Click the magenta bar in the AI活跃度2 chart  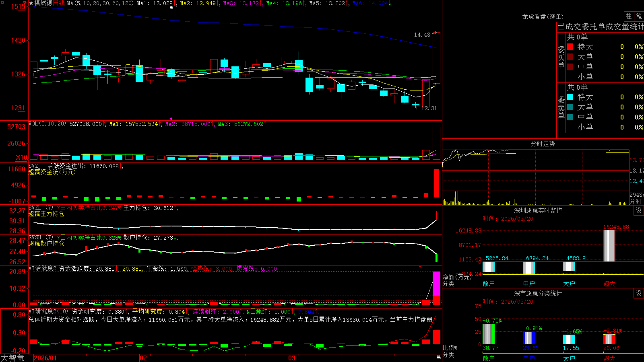(436, 284)
